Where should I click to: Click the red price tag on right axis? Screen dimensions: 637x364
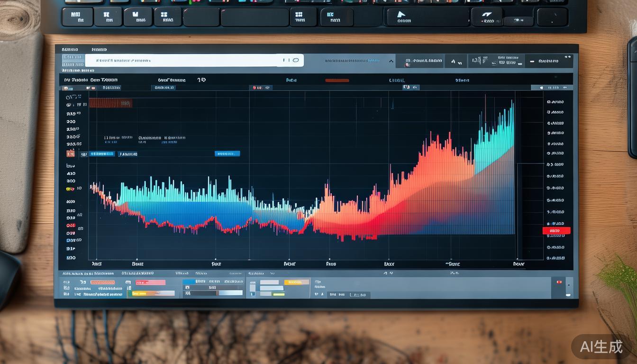tap(556, 231)
